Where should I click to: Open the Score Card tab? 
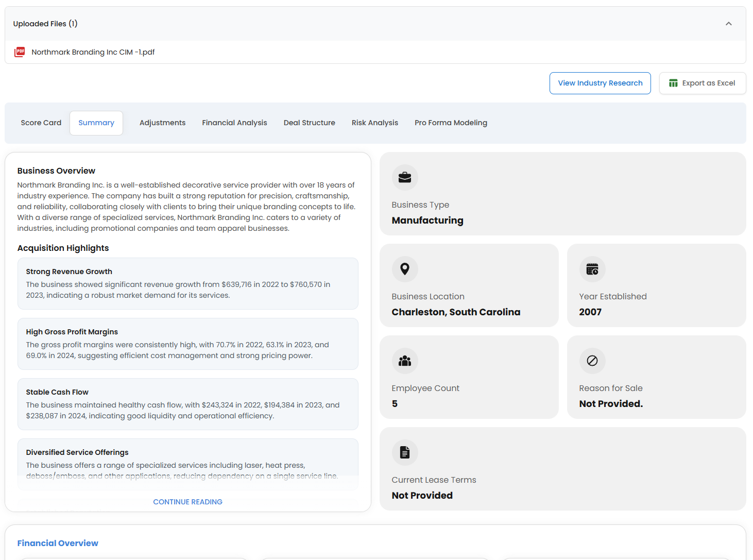coord(41,123)
